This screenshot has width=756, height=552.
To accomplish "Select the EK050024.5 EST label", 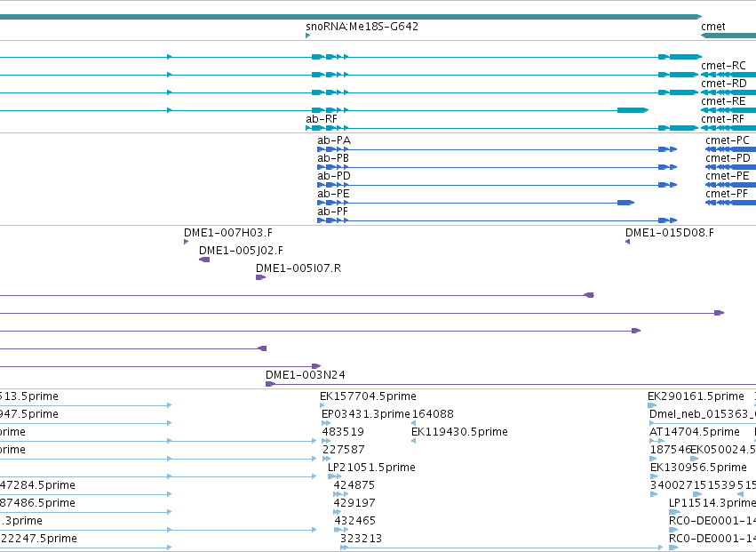I will click(723, 450).
